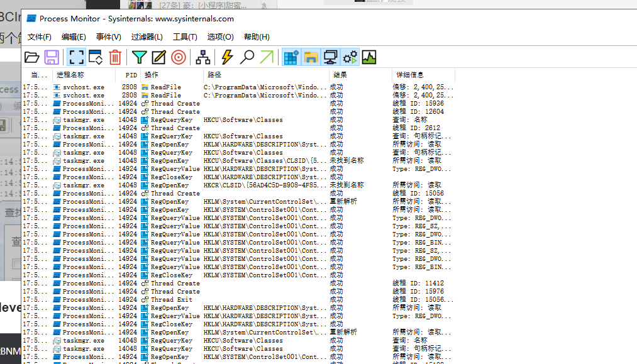Toggle show network activity
Screen dimensions: 637x364
coord(330,57)
